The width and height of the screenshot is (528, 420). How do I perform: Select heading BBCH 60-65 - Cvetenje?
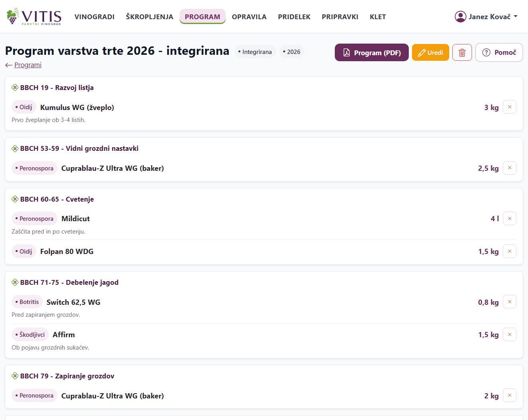57,199
